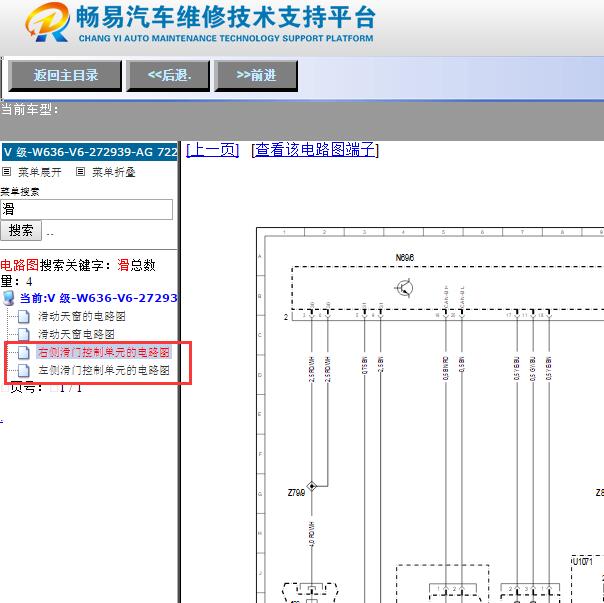Open 滑动天窗电路图 tree item
This screenshot has width=604, height=603.
tap(76, 334)
